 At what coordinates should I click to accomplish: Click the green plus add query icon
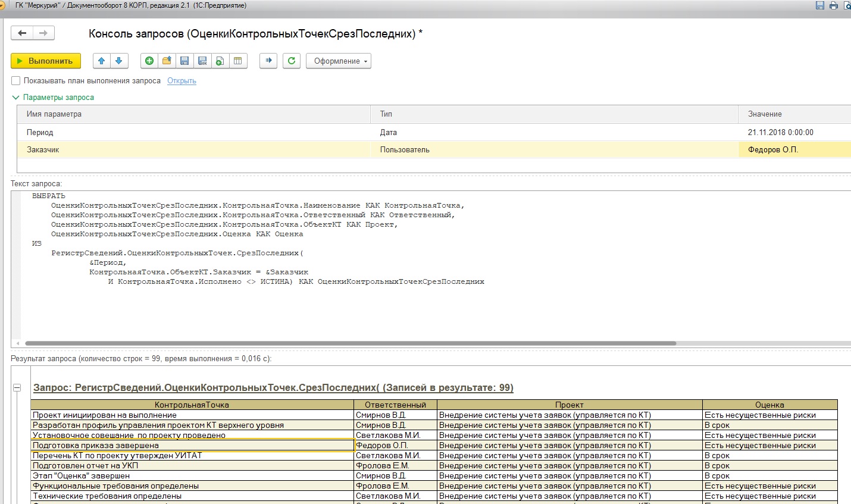tap(149, 61)
